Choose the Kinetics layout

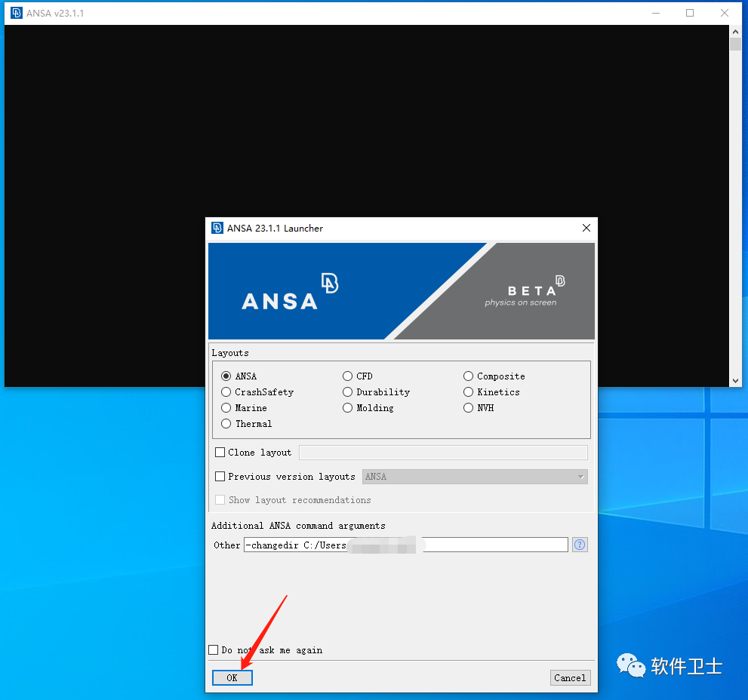469,392
